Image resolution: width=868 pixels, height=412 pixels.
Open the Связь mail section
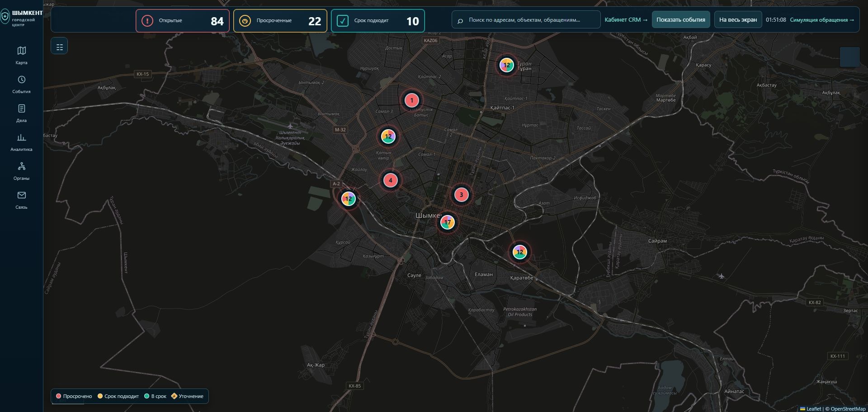pos(21,200)
